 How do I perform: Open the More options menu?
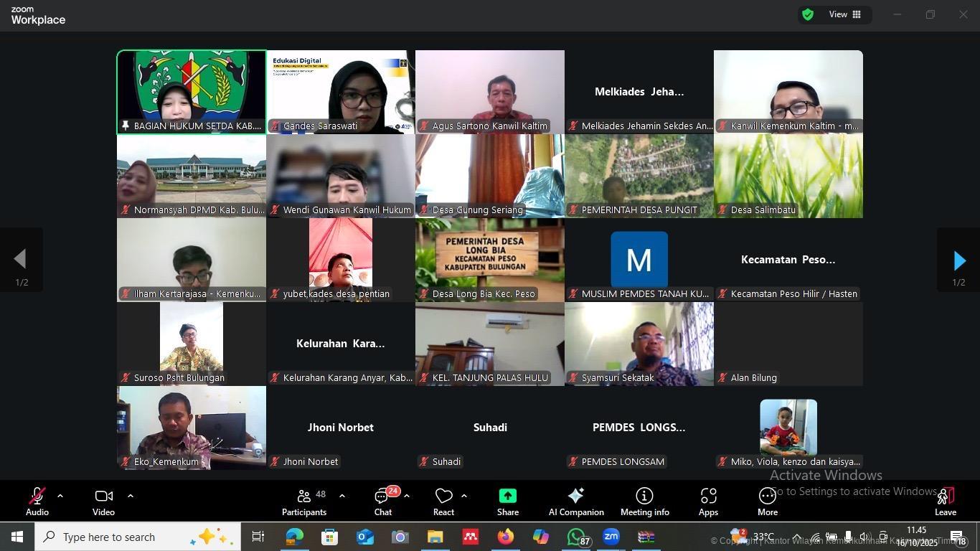click(x=767, y=501)
